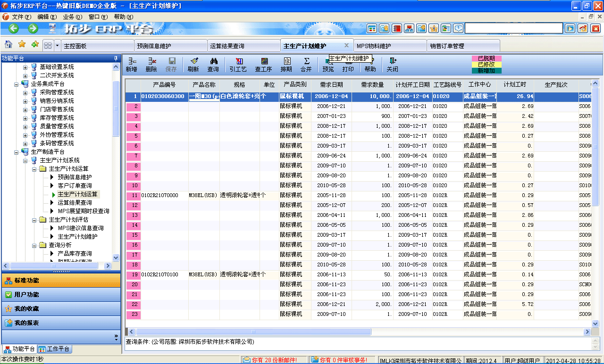Click the home icon on the navigation bar
This screenshot has width=604, height=364.
(8, 44)
